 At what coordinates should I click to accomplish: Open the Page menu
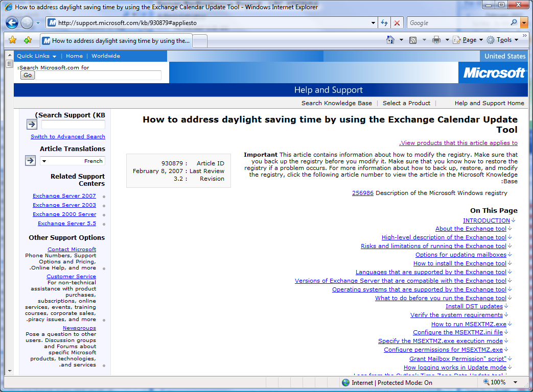click(468, 40)
